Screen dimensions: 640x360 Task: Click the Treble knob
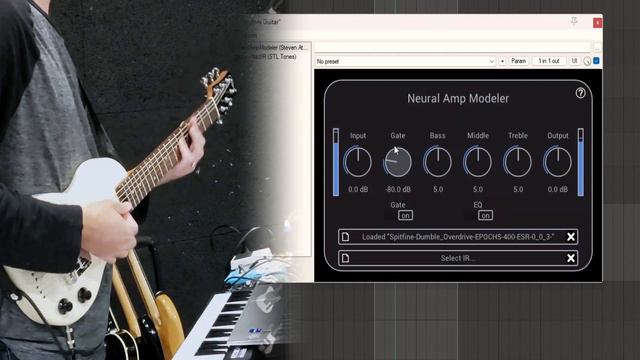pyautogui.click(x=518, y=162)
